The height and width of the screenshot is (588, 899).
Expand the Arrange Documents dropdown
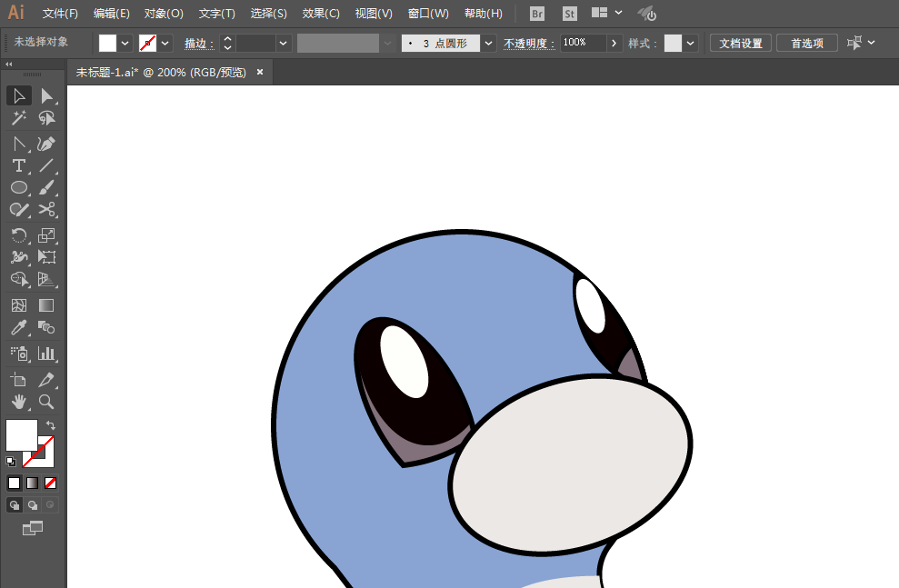[619, 12]
